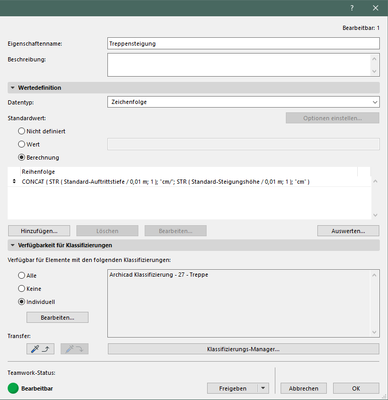Viewport: 388px width, 400px height.
Task: Select 'Archicad Klassifizierung - 27 - Treppe' entry
Action: (x=159, y=275)
